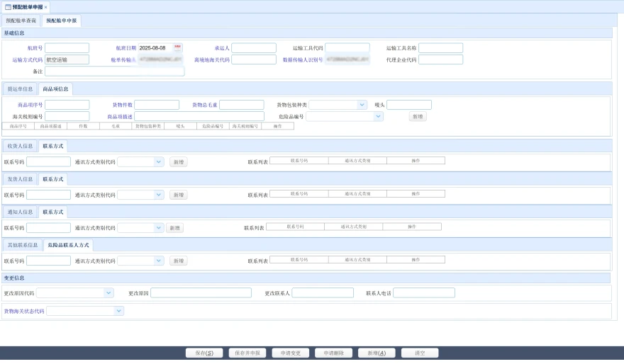The height and width of the screenshot is (364, 624).
Task: Open the 提运单信息 tab
Action: pyautogui.click(x=19, y=89)
